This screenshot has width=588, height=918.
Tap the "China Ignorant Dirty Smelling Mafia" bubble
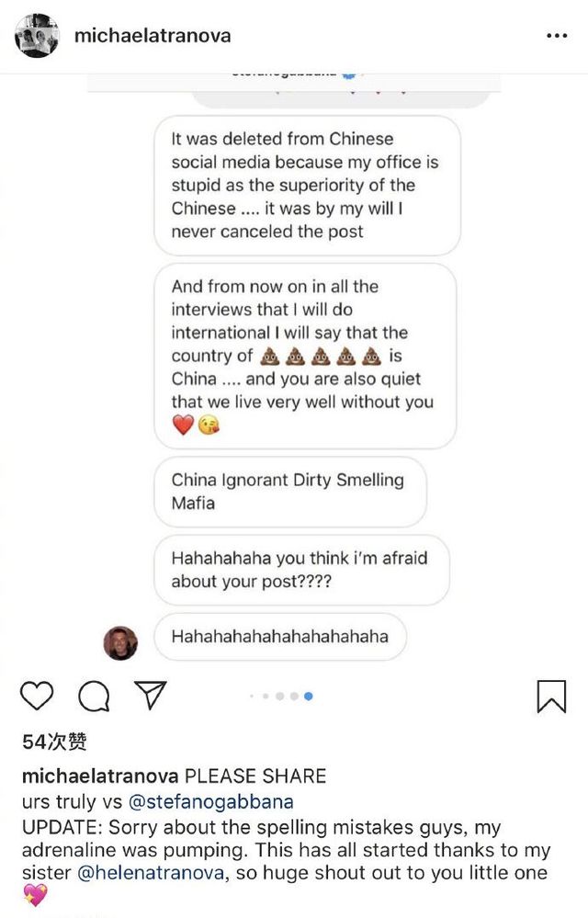(289, 491)
